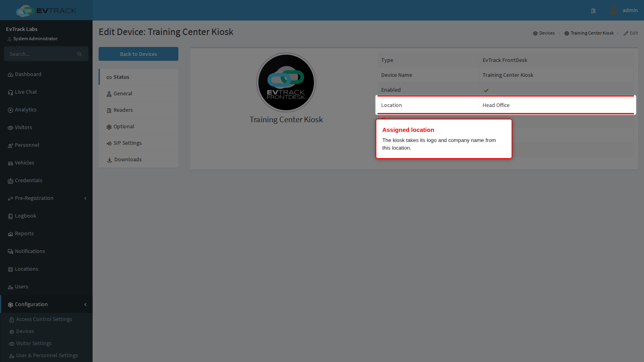Click the Logbook icon in sidebar
This screenshot has width=644, height=362.
pyautogui.click(x=10, y=216)
